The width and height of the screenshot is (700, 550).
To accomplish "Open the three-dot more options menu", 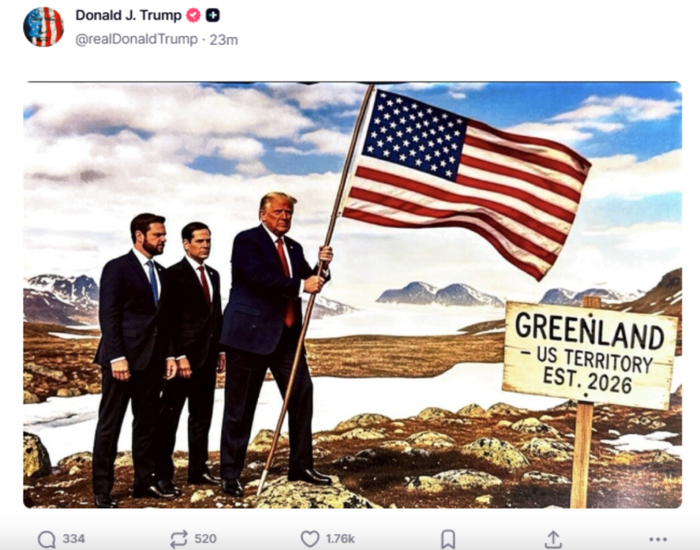I will point(658,539).
